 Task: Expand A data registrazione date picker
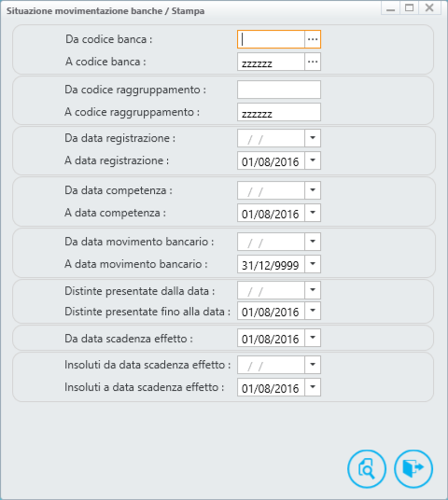[313, 160]
